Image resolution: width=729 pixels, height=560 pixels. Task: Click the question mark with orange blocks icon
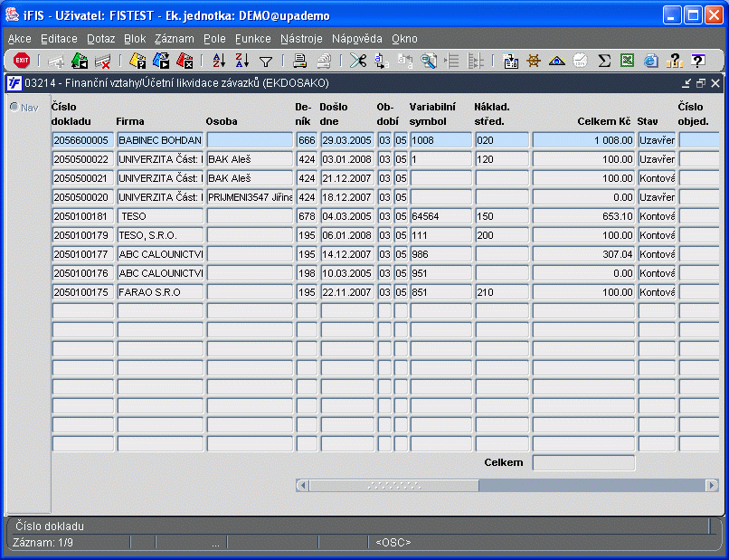[674, 61]
